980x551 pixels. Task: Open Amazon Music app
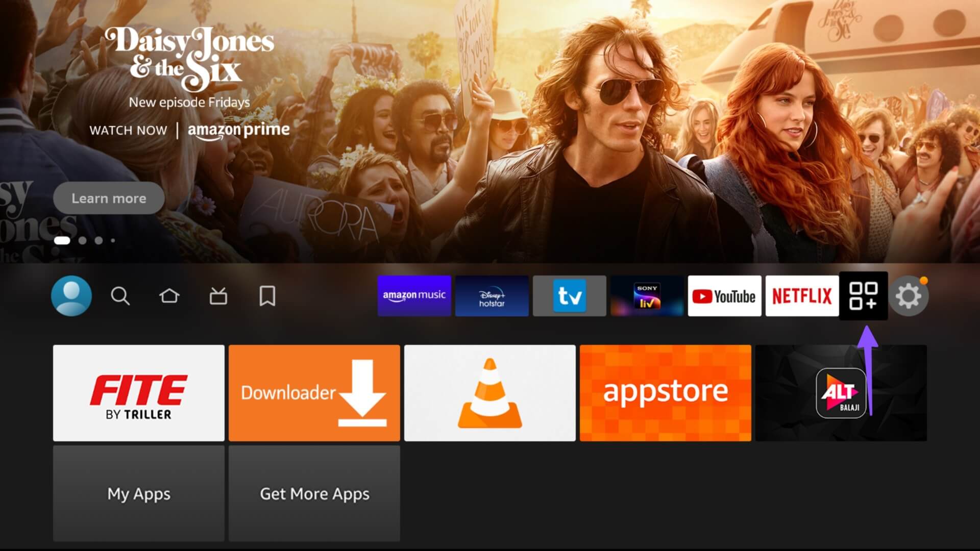tap(414, 296)
